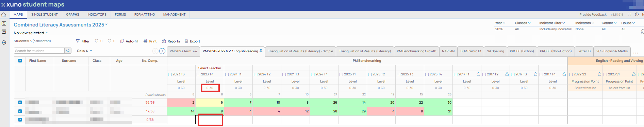Tick the 2024 T1 column checkbox
The height and width of the screenshot is (127, 644).
[227, 74]
